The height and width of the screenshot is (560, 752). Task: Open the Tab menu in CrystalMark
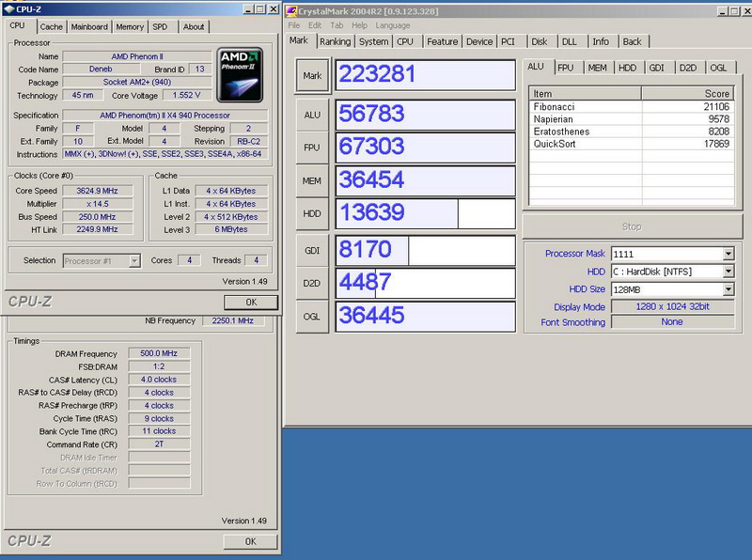click(x=337, y=25)
